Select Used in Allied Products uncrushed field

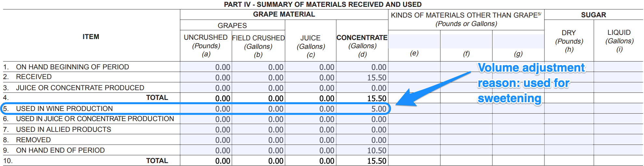coord(206,130)
